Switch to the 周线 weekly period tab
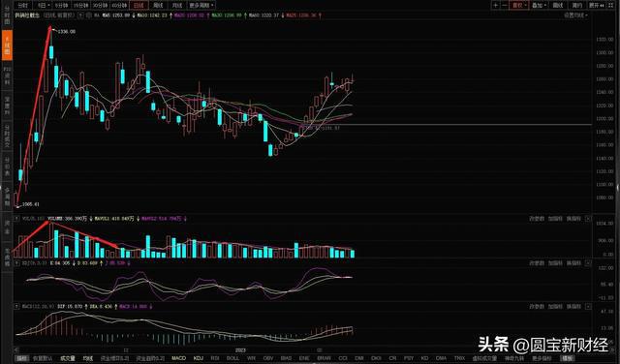This screenshot has height=364, width=620. pos(158,5)
